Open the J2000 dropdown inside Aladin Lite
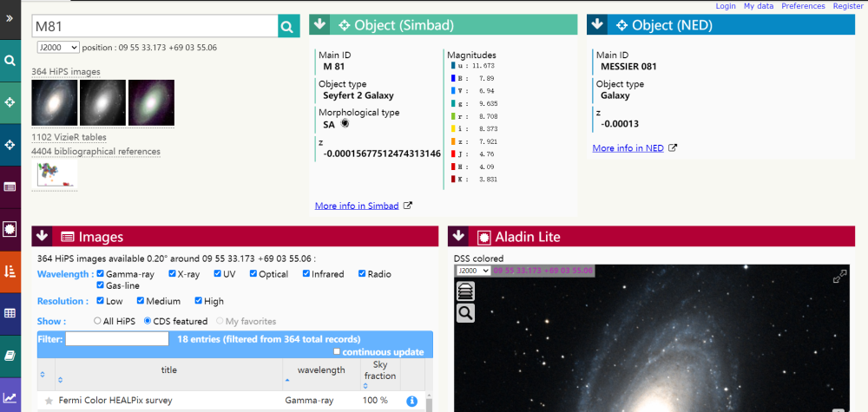This screenshot has height=412, width=868. coord(473,271)
